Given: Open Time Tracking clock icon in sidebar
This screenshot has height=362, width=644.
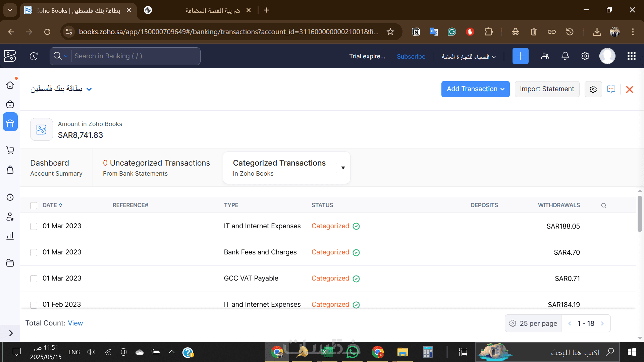Looking at the screenshot, I should pos(10,197).
